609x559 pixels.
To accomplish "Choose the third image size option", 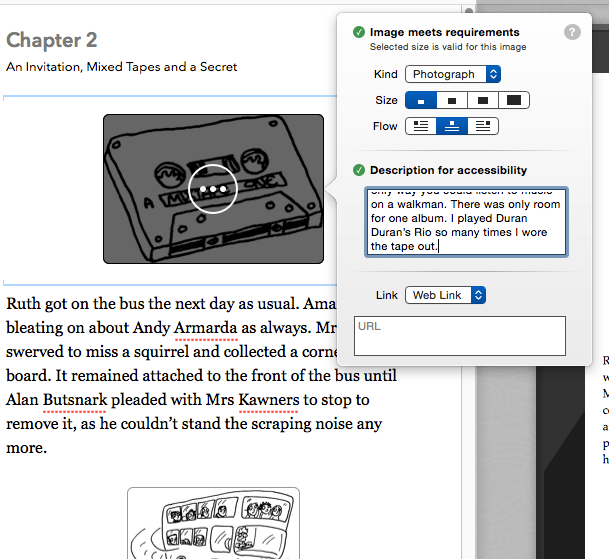I will tap(483, 100).
